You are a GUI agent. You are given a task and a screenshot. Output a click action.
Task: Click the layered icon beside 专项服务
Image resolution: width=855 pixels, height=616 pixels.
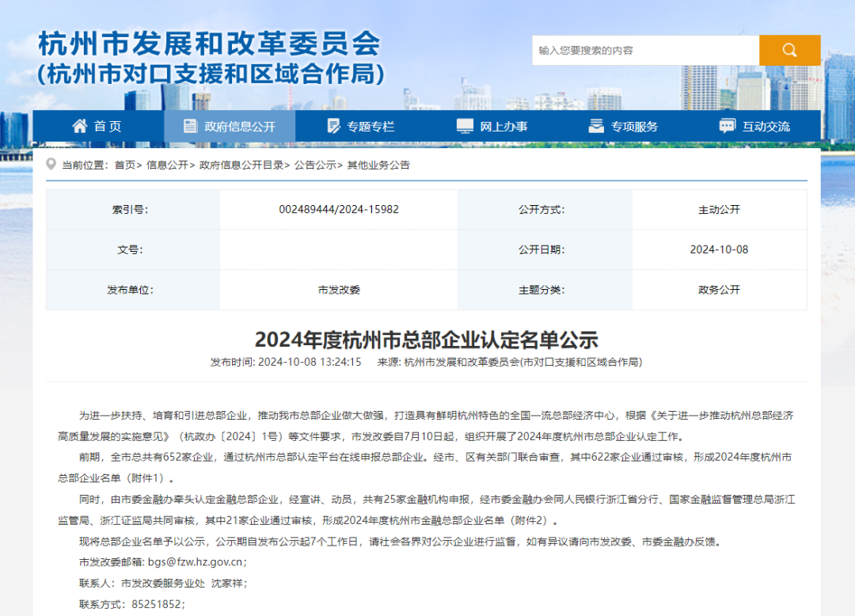[x=596, y=127]
